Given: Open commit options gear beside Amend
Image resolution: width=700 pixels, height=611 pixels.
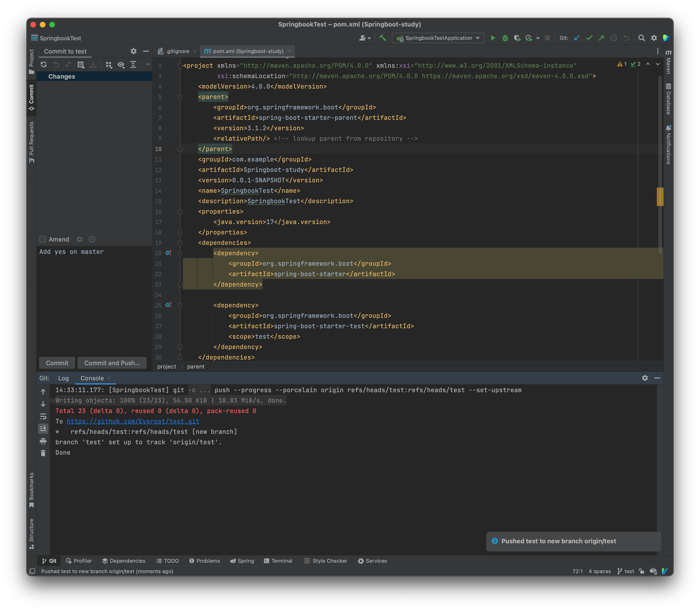Looking at the screenshot, I should [x=79, y=239].
